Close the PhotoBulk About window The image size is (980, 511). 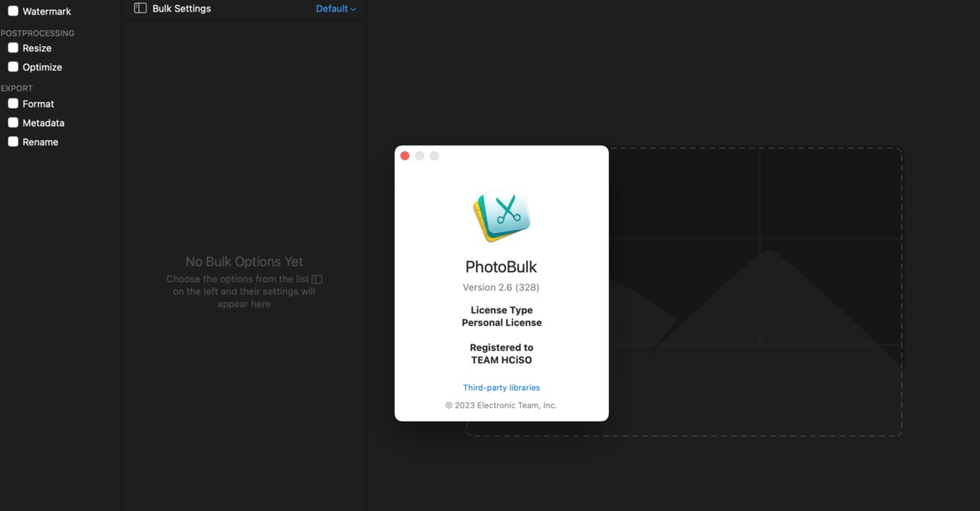tap(405, 156)
